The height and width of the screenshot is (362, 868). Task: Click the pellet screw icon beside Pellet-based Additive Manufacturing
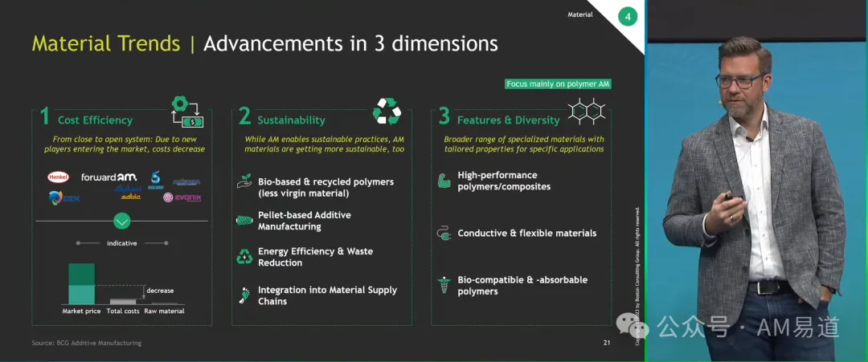tap(244, 221)
